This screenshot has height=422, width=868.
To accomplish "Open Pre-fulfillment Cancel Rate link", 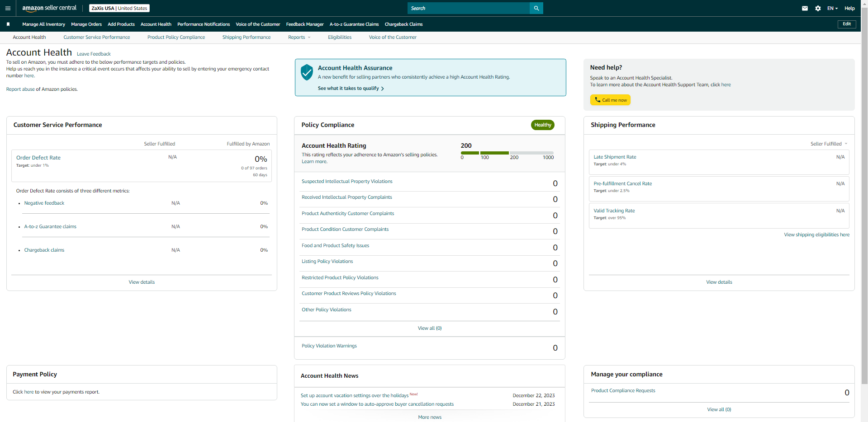I will pyautogui.click(x=622, y=183).
